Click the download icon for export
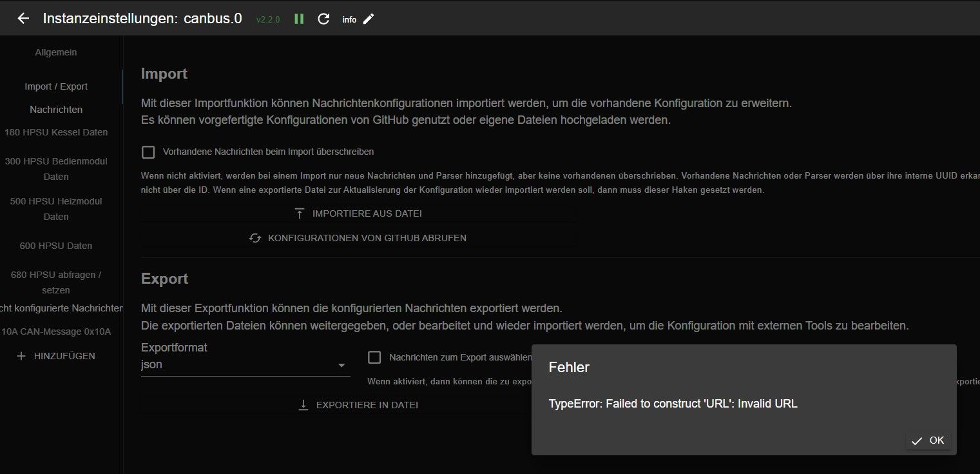980x474 pixels. [303, 405]
